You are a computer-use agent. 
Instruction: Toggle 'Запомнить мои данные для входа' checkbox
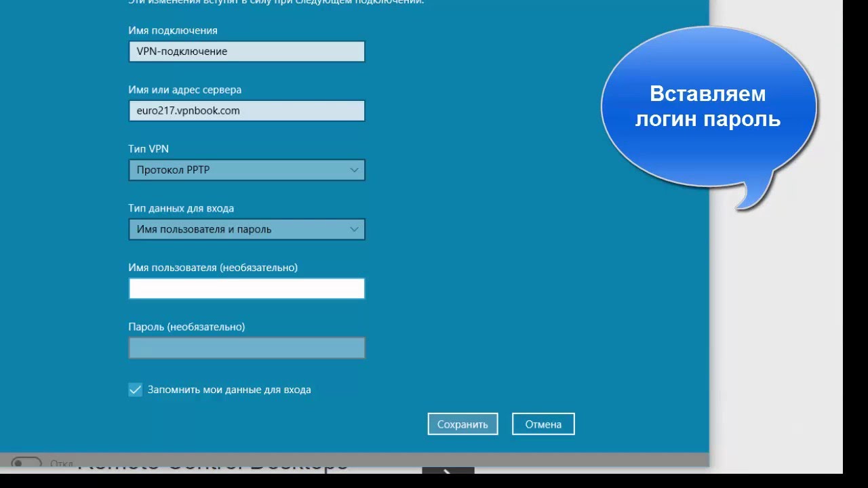pyautogui.click(x=136, y=390)
